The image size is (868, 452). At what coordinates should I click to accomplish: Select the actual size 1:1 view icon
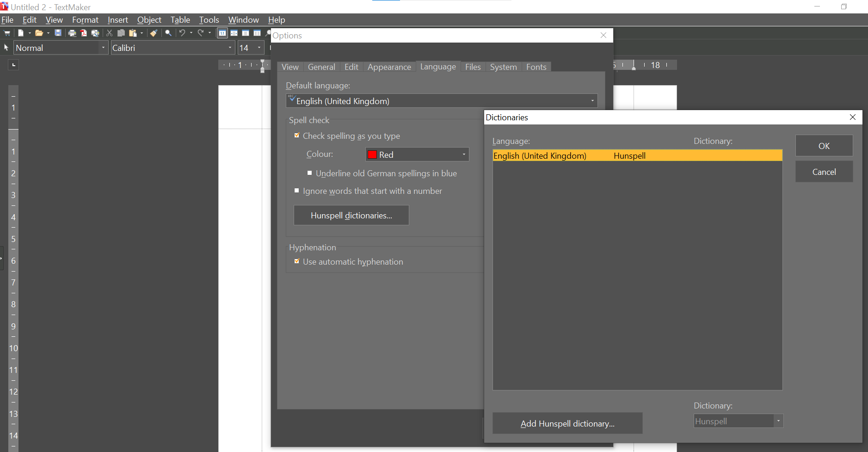click(222, 33)
